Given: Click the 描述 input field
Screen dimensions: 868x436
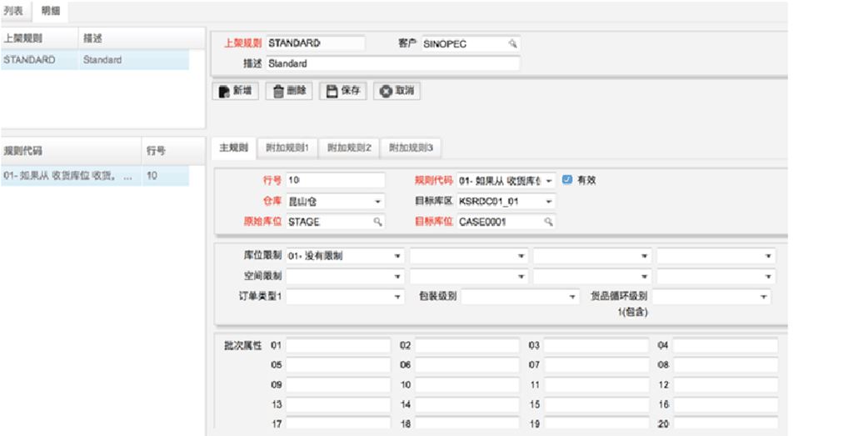Looking at the screenshot, I should coord(392,64).
